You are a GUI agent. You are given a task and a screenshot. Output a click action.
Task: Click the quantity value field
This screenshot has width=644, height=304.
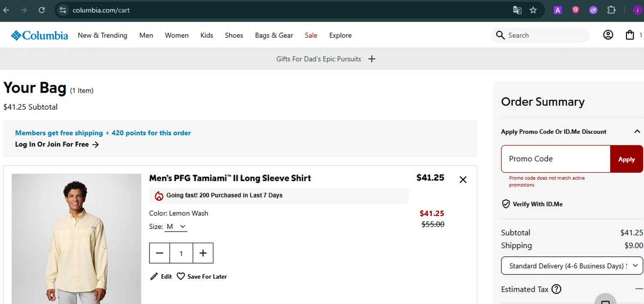pos(181,253)
